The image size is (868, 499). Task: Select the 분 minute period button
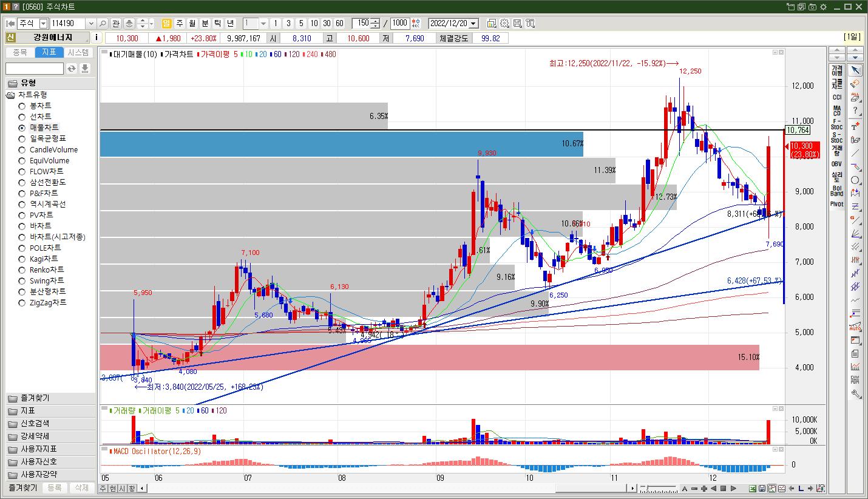(205, 23)
